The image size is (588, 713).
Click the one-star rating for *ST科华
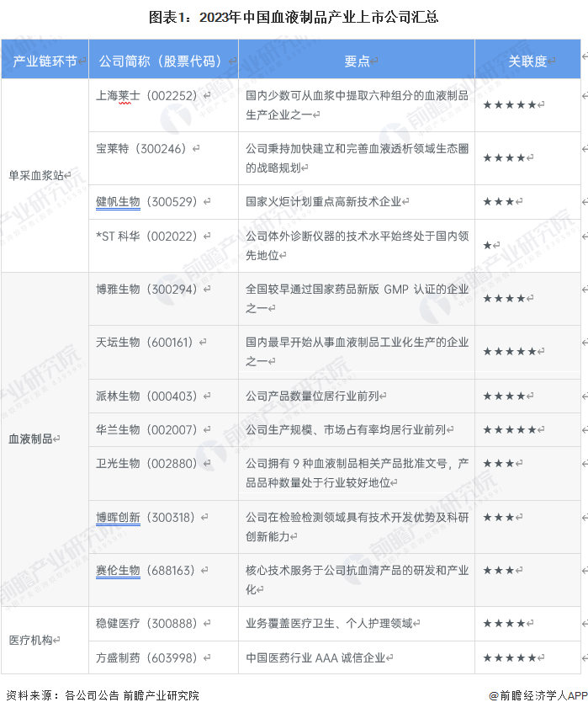pos(488,246)
